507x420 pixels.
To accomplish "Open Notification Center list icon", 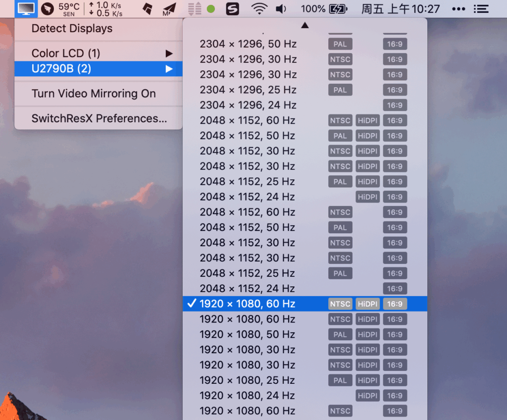I will click(x=481, y=8).
